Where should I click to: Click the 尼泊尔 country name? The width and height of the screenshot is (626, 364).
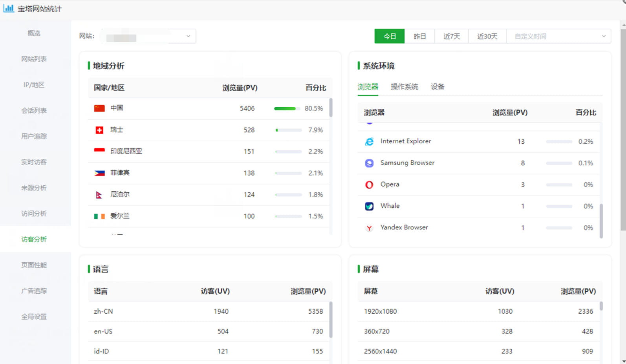pyautogui.click(x=120, y=194)
